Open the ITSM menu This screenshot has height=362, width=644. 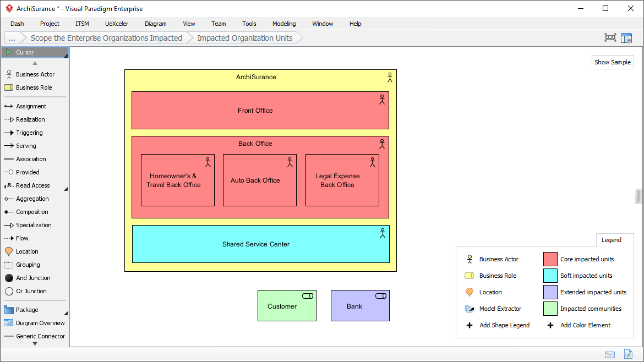[82, 24]
